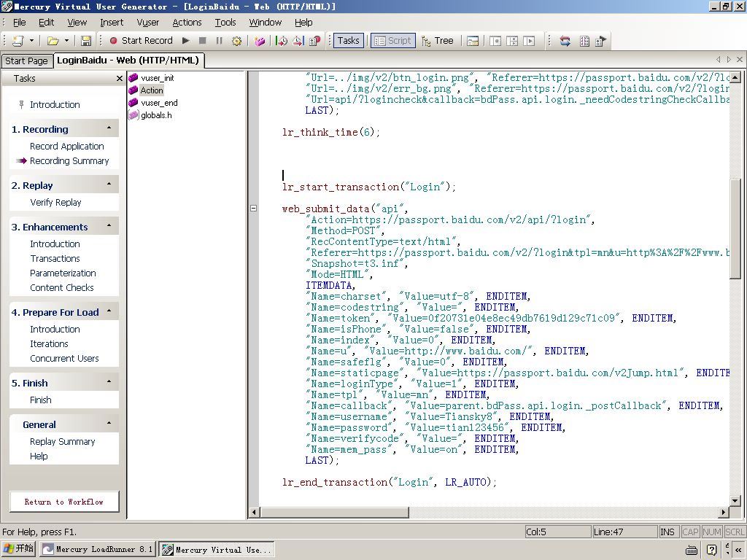The image size is (747, 560).
Task: Save the script with the floppy icon
Action: pyautogui.click(x=86, y=41)
